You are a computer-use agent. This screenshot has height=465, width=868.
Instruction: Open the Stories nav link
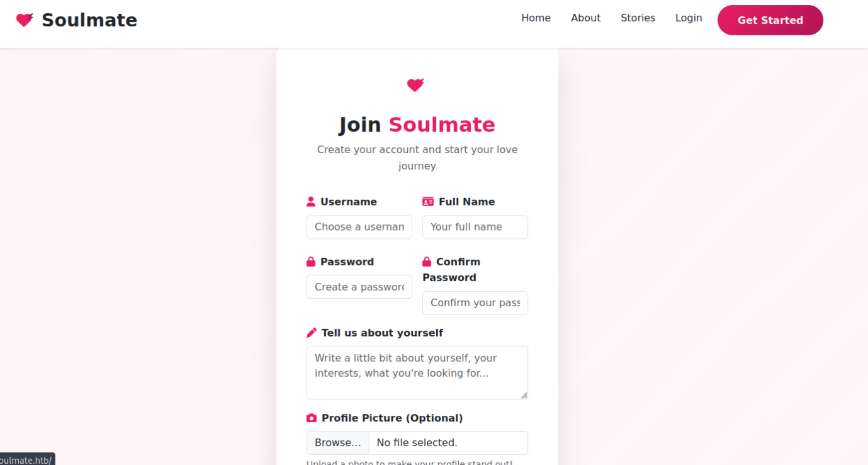(x=638, y=18)
